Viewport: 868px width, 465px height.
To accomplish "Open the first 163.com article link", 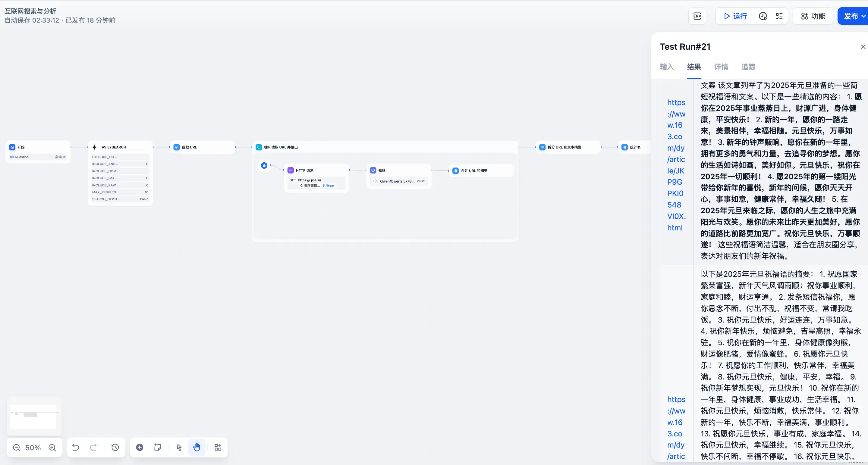I will [676, 165].
